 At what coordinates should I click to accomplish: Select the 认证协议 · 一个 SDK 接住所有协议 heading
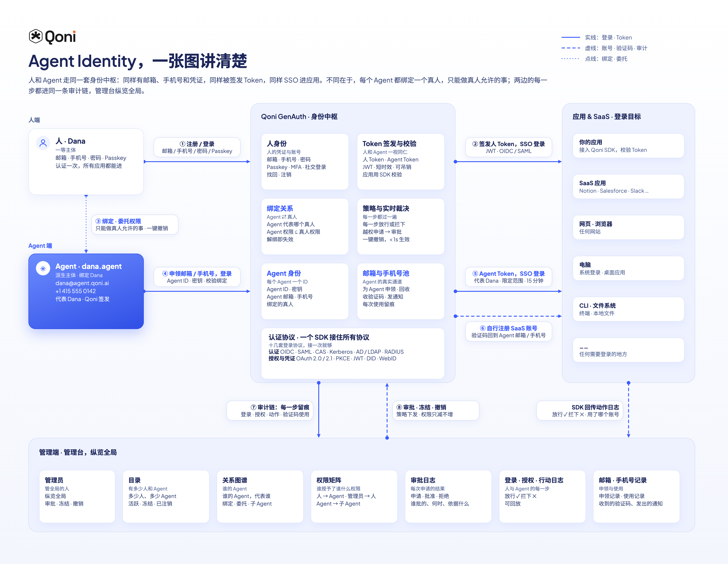[x=319, y=337]
